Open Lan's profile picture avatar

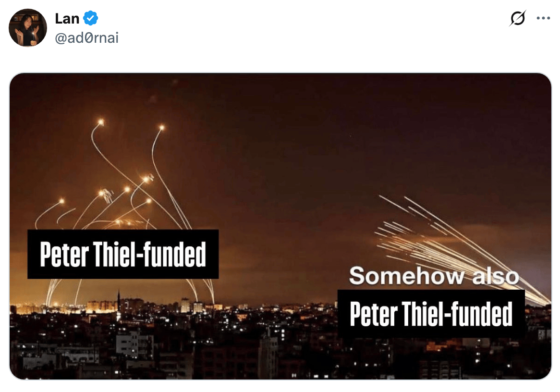(28, 28)
